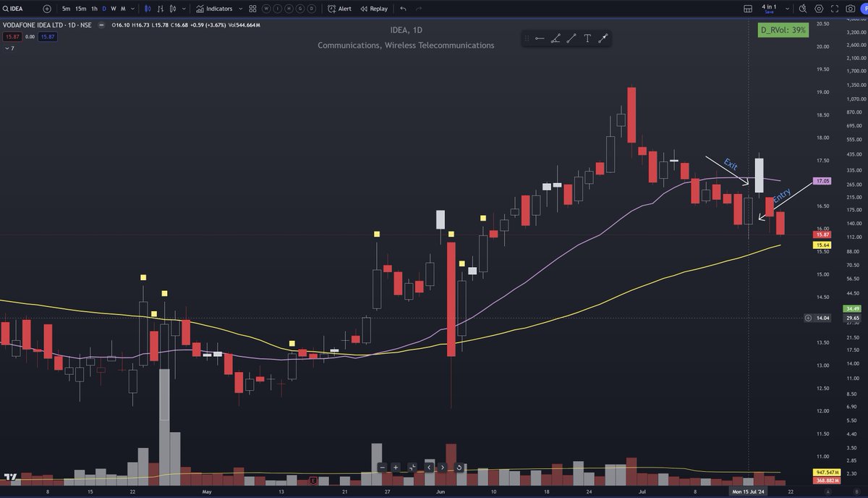Switch to the 15m timeframe
Viewport: 868px width, 498px height.
(x=81, y=9)
